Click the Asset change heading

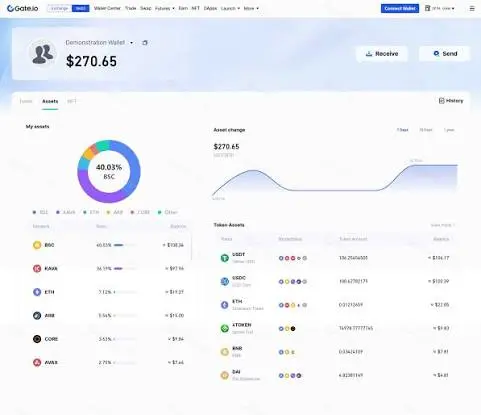coord(229,130)
